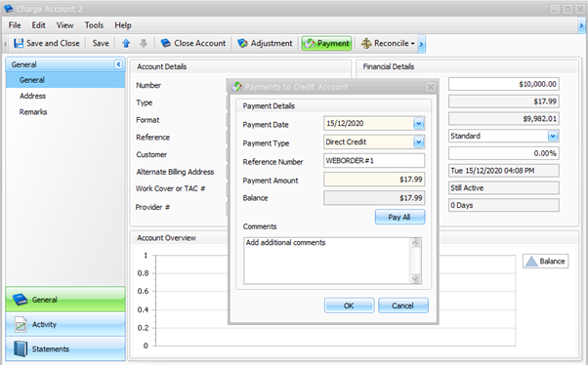The height and width of the screenshot is (365, 588).
Task: Open the Payment Date dropdown arrow
Action: (418, 123)
